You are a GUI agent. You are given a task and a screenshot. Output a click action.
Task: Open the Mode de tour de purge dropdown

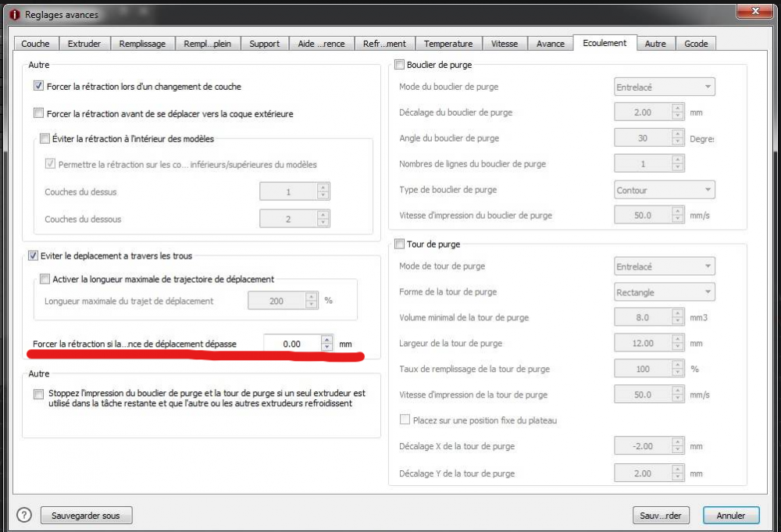(x=665, y=266)
